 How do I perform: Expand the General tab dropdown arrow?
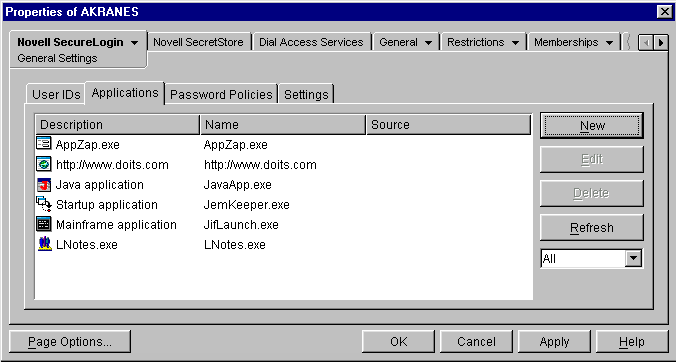tap(428, 43)
